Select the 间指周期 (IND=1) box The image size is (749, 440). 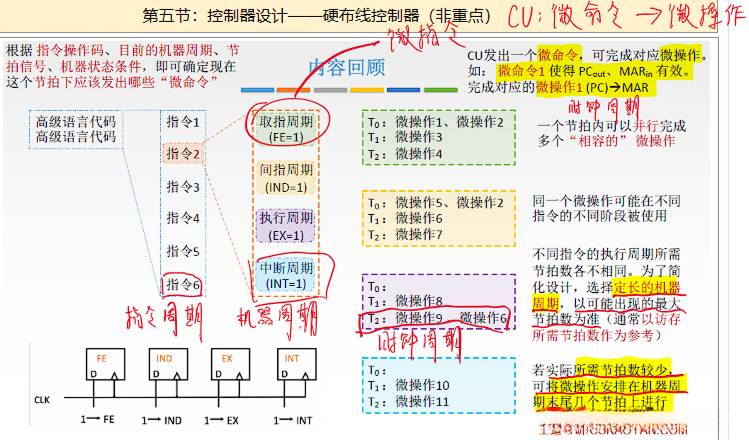click(286, 178)
